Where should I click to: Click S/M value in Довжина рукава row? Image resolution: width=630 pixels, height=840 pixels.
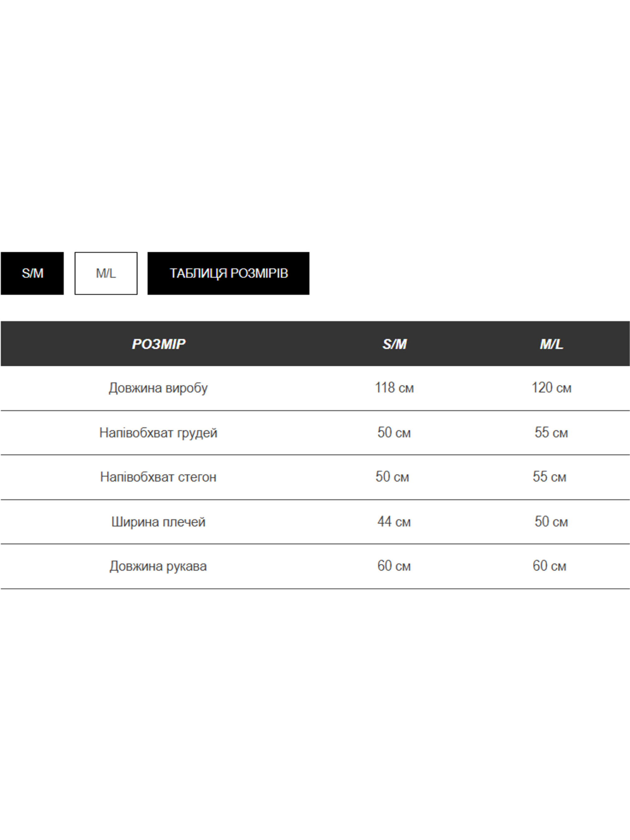[x=394, y=566]
